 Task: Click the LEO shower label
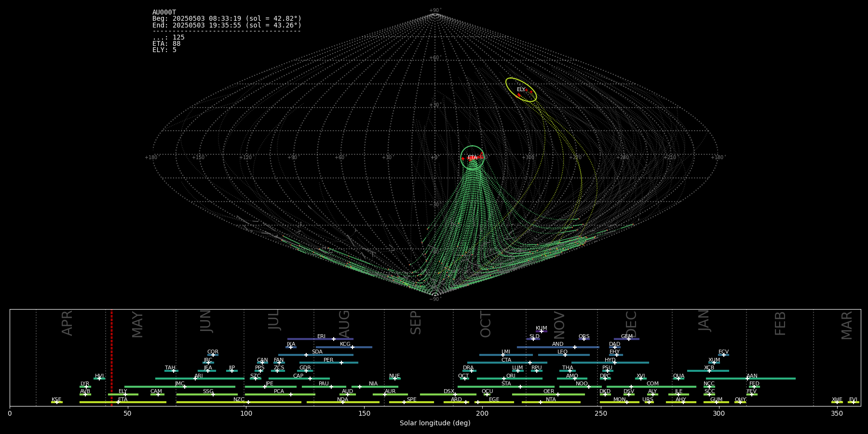pyautogui.click(x=563, y=352)
